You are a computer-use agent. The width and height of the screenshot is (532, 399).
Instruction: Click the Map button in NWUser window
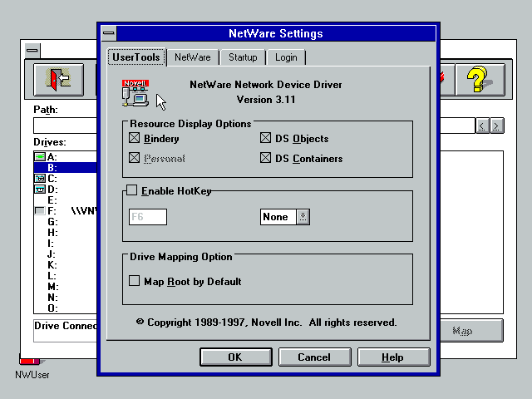point(471,331)
